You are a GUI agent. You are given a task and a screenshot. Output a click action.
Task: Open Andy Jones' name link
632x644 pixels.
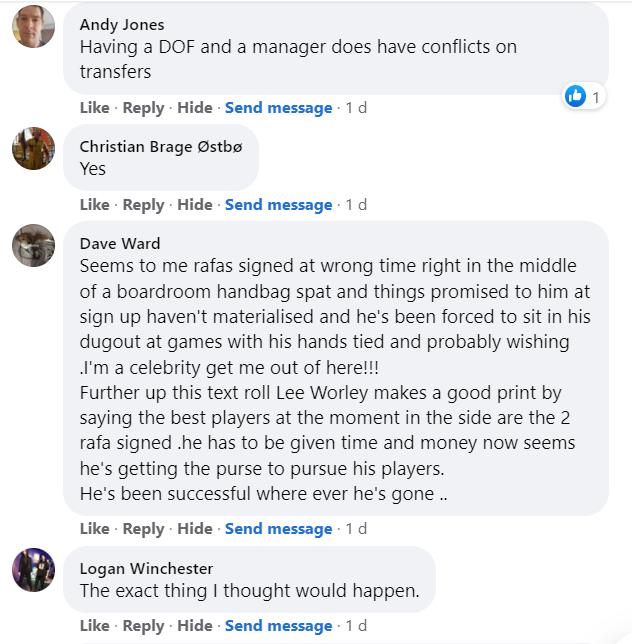(x=122, y=25)
